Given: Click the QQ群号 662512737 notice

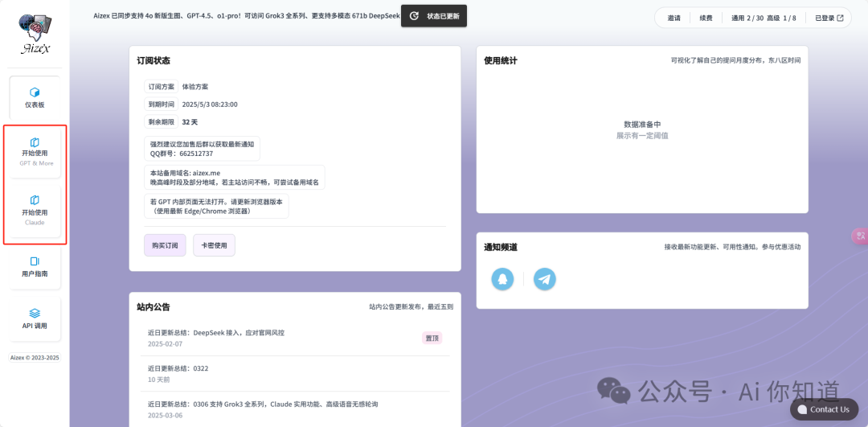Looking at the screenshot, I should coord(202,149).
